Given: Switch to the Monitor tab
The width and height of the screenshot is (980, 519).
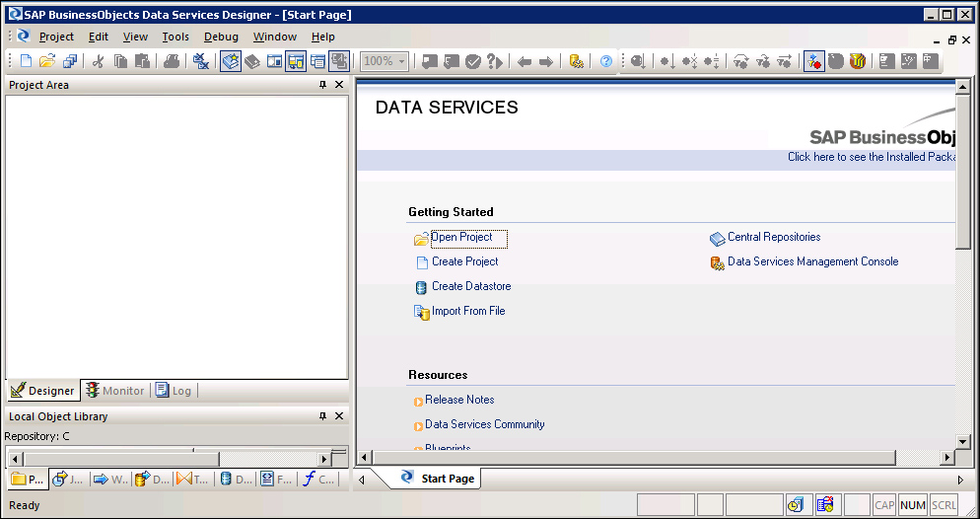Looking at the screenshot, I should click(x=115, y=391).
